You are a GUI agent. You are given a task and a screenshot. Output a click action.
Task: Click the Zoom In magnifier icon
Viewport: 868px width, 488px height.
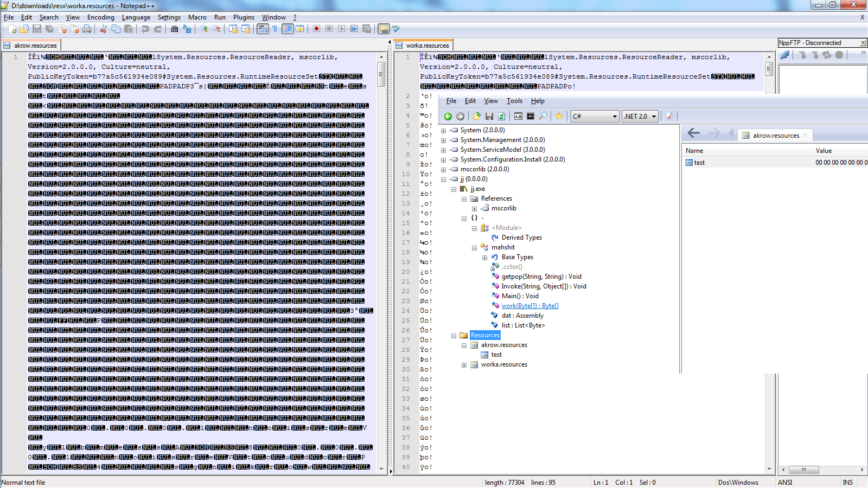click(x=204, y=29)
